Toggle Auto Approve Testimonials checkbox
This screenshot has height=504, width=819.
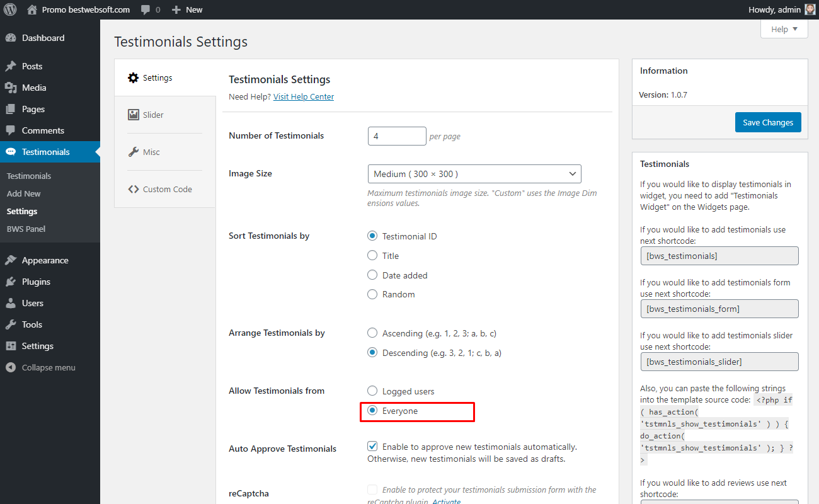(x=372, y=446)
